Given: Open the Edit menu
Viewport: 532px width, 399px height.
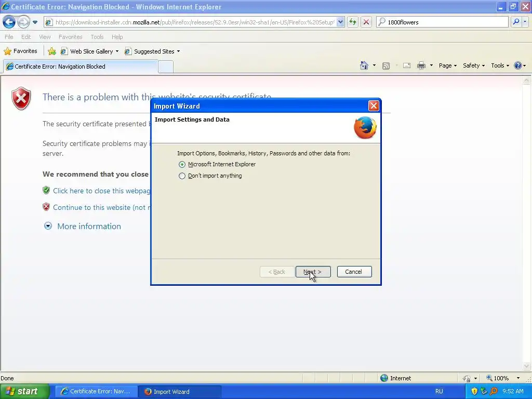Looking at the screenshot, I should (x=26, y=37).
